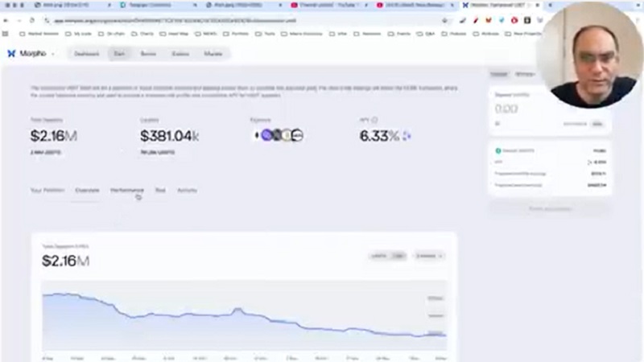Select the Deposit tab in side panel

pos(498,74)
